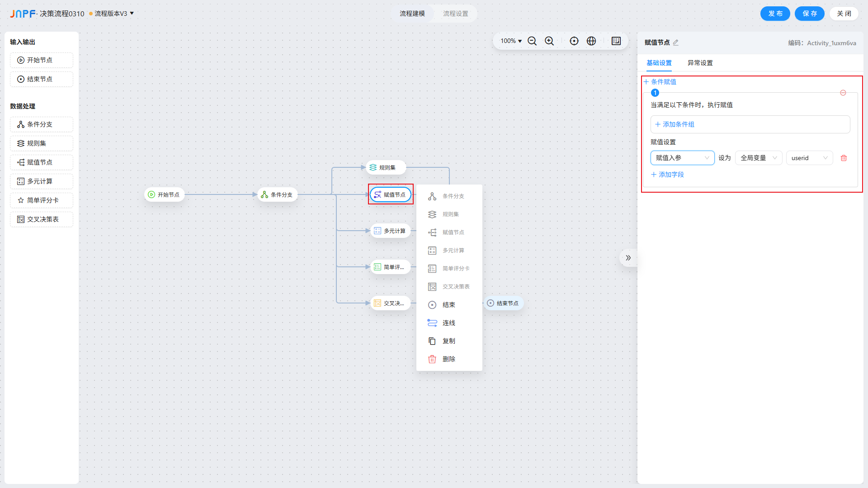Click the edit pencil beside 赋值节点 title
The height and width of the screenshot is (488, 868).
(x=676, y=43)
